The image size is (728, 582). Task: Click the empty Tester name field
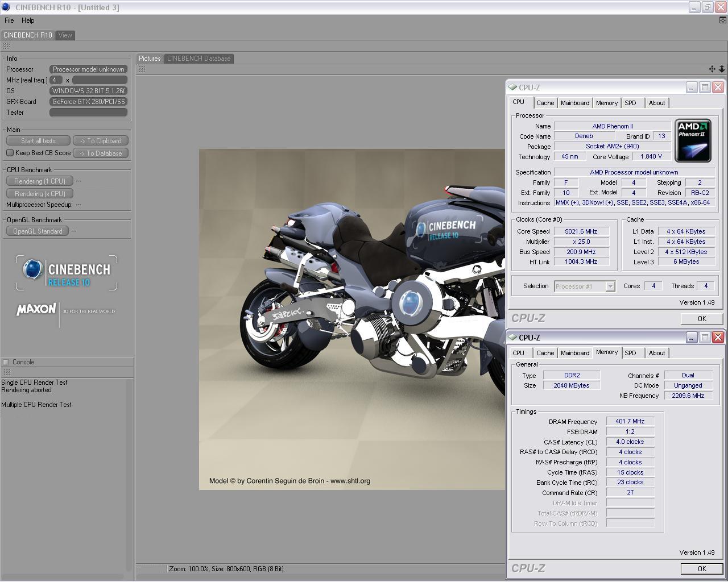click(x=88, y=113)
